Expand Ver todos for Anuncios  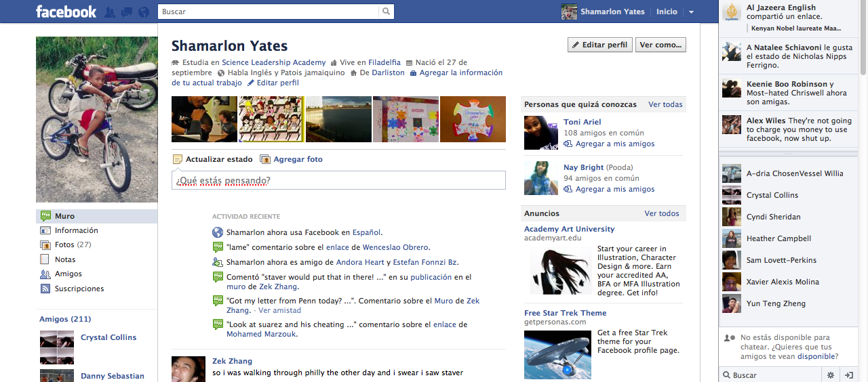661,213
